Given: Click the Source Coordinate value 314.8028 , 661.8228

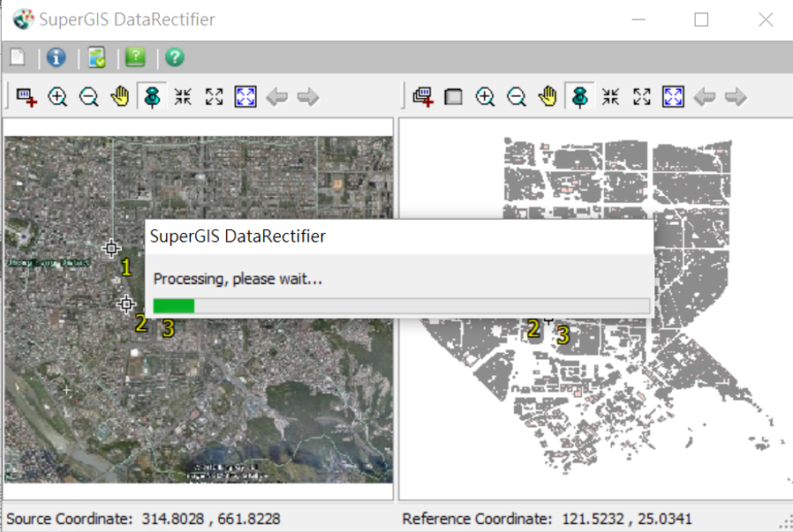Looking at the screenshot, I should coord(211,519).
